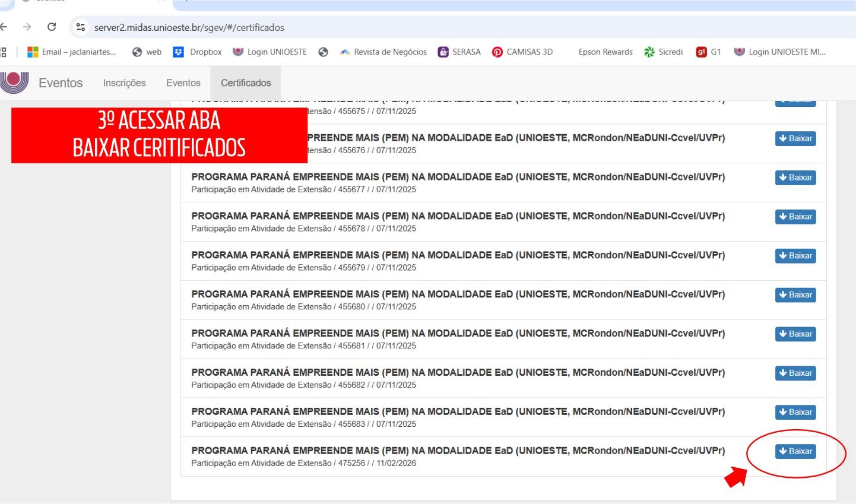The width and height of the screenshot is (856, 504).
Task: Open the CAMISAS 3D Pinterest bookmark
Action: (522, 52)
